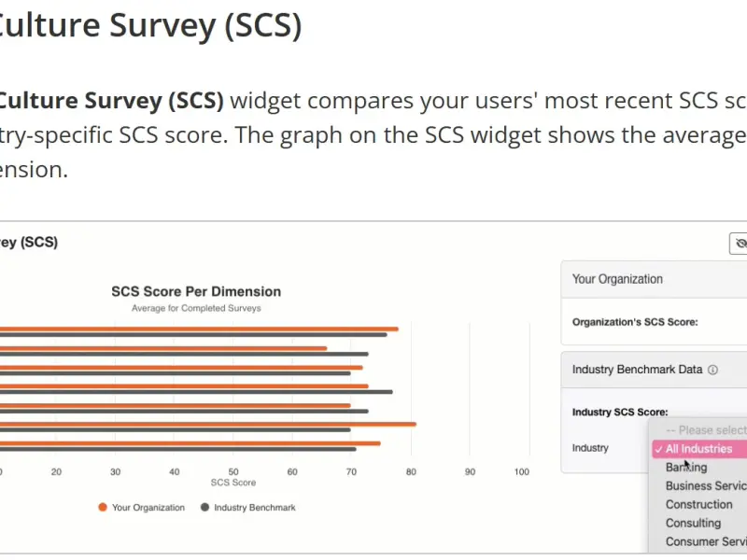Image resolution: width=747 pixels, height=560 pixels.
Task: Click the checkmark beside All Industries
Action: [x=658, y=449]
